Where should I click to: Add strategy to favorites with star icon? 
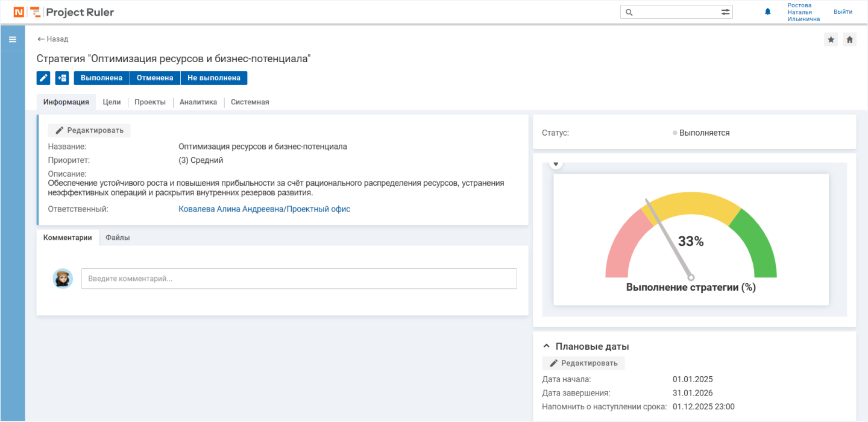click(x=831, y=39)
